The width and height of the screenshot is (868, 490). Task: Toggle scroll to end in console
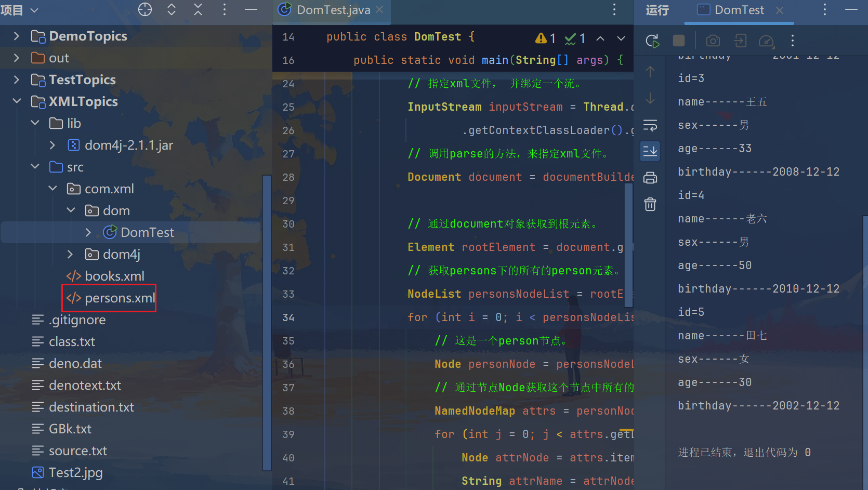coord(650,151)
